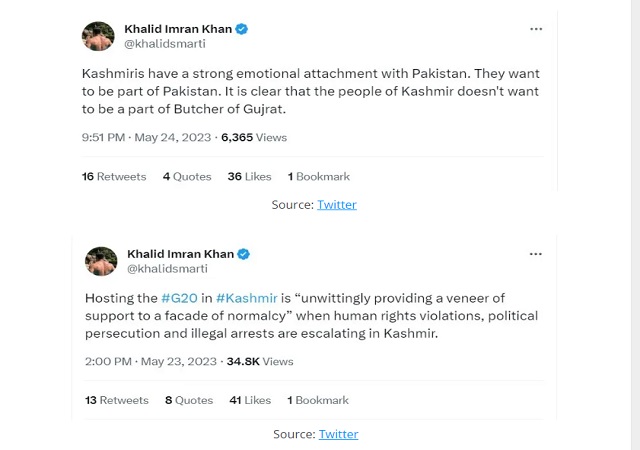Screen dimensions: 640x450
Task: View the 36 Likes on the first tweet
Action: pos(249,176)
